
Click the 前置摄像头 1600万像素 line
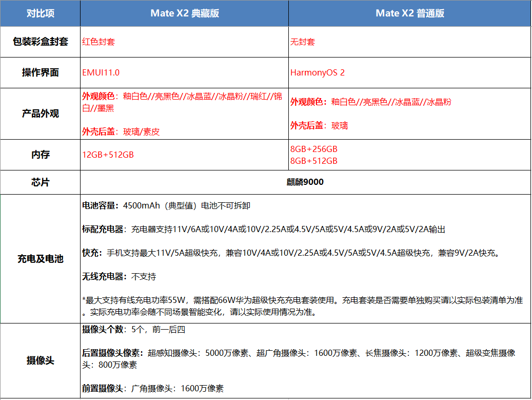[152, 389]
